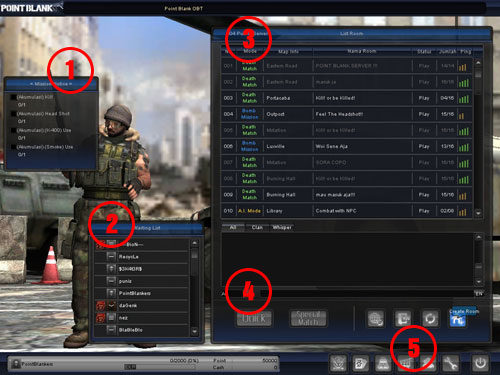
Task: Click the exit-to-server door icon
Action: pyautogui.click(x=403, y=318)
